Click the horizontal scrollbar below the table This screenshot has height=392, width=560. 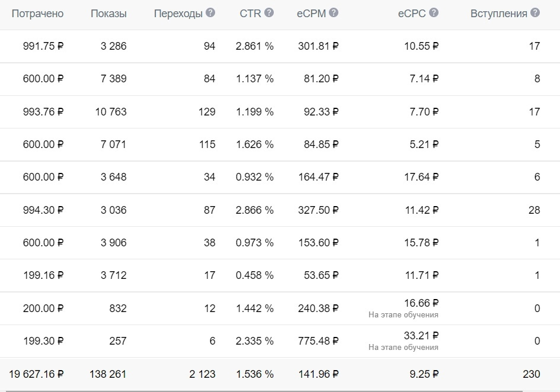point(264,391)
